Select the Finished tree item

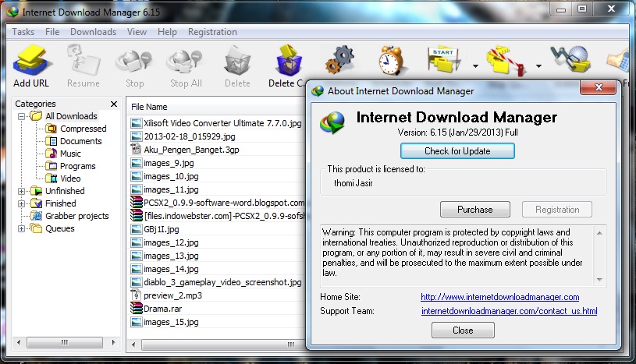pyautogui.click(x=60, y=203)
